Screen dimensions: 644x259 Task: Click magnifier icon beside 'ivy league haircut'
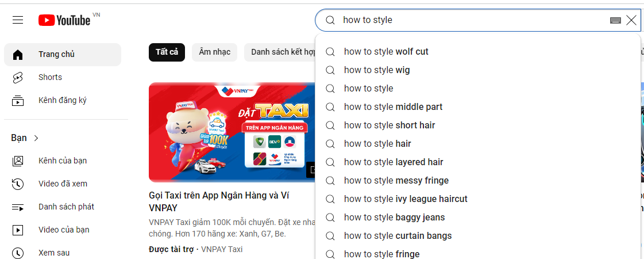(330, 199)
